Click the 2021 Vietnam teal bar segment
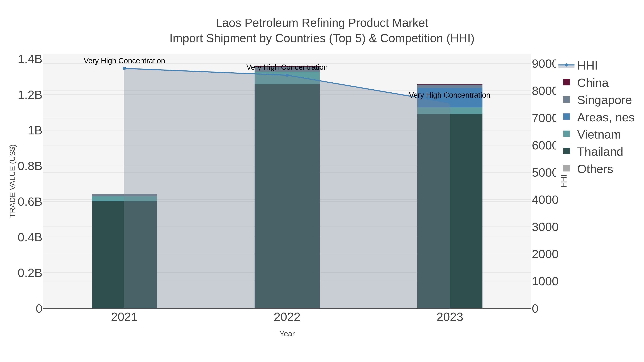This screenshot has width=644, height=362. 124,199
